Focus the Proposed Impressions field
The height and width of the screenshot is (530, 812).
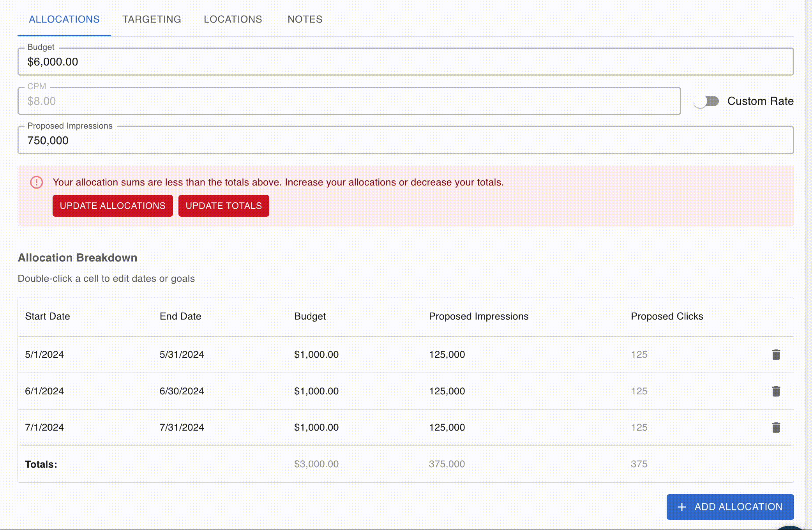pos(405,140)
